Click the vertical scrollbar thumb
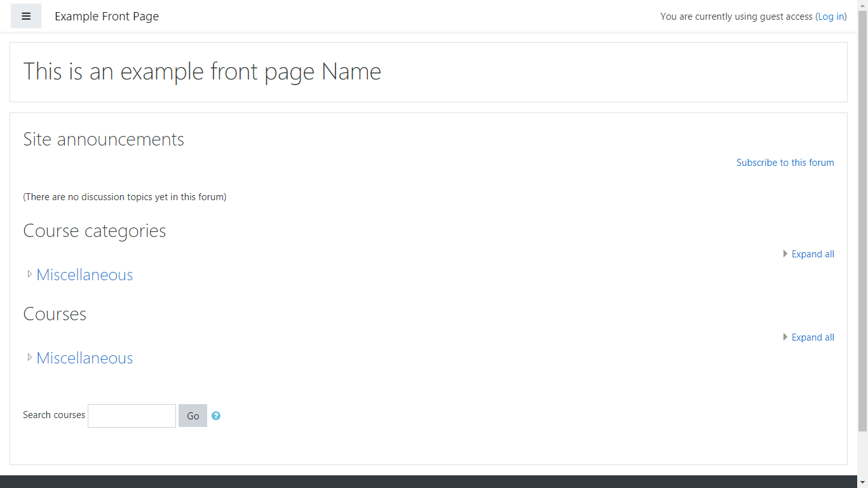Viewport: 868px width, 488px height. 862,216
